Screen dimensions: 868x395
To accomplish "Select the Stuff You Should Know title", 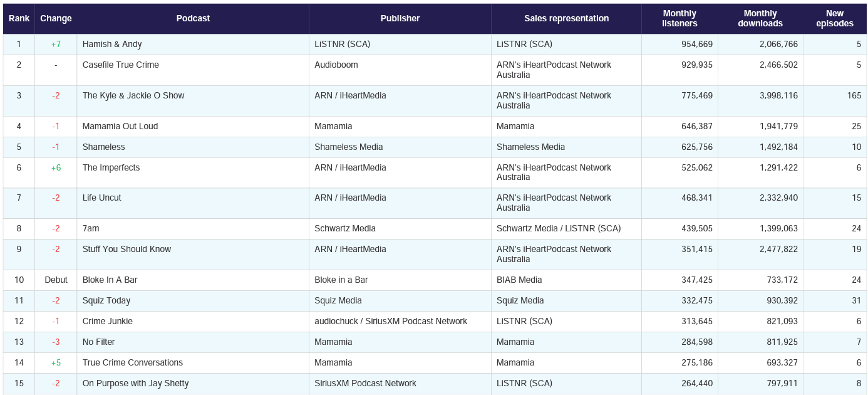I will point(127,250).
